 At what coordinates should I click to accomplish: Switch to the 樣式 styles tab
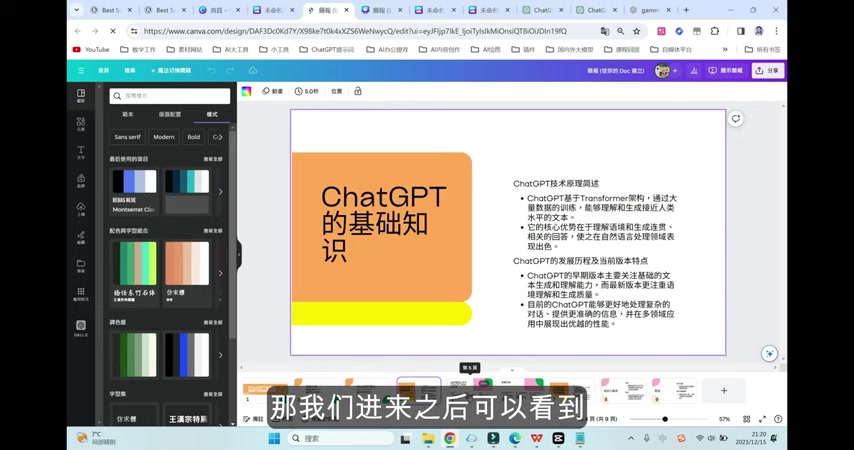[212, 114]
